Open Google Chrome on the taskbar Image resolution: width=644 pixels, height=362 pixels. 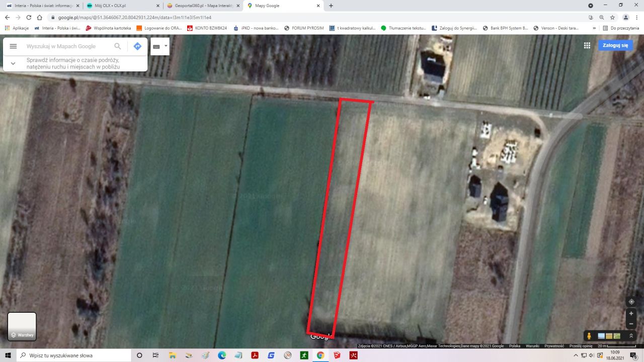click(x=320, y=355)
